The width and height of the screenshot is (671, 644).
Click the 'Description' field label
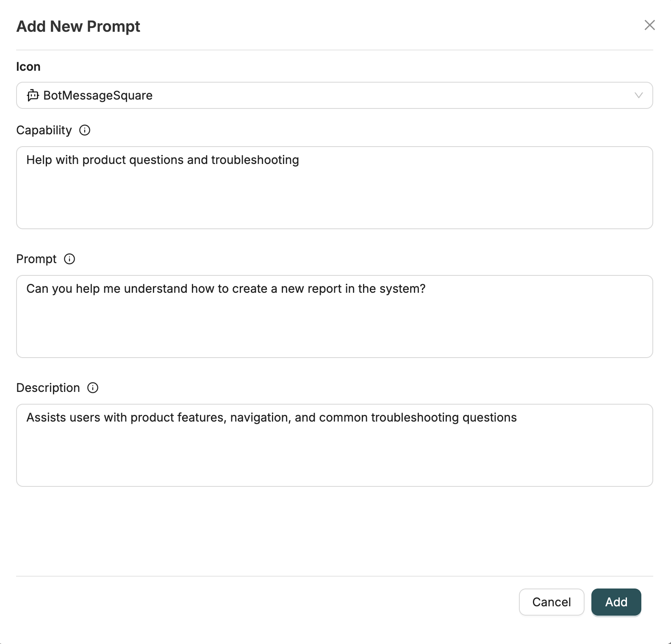pos(48,388)
